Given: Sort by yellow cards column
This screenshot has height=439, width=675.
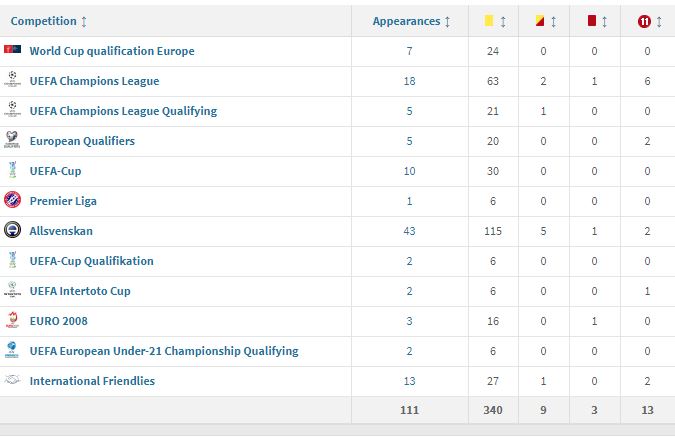Looking at the screenshot, I should [x=496, y=21].
